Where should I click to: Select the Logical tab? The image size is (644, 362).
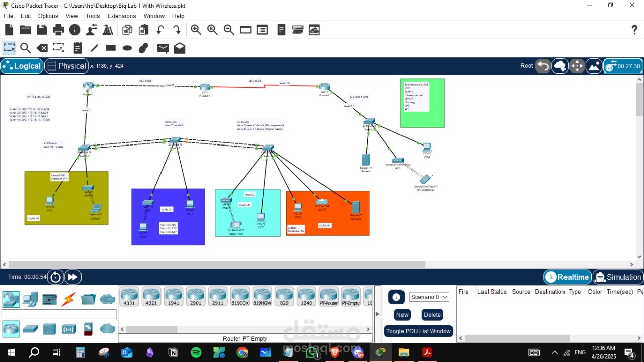[x=22, y=66]
